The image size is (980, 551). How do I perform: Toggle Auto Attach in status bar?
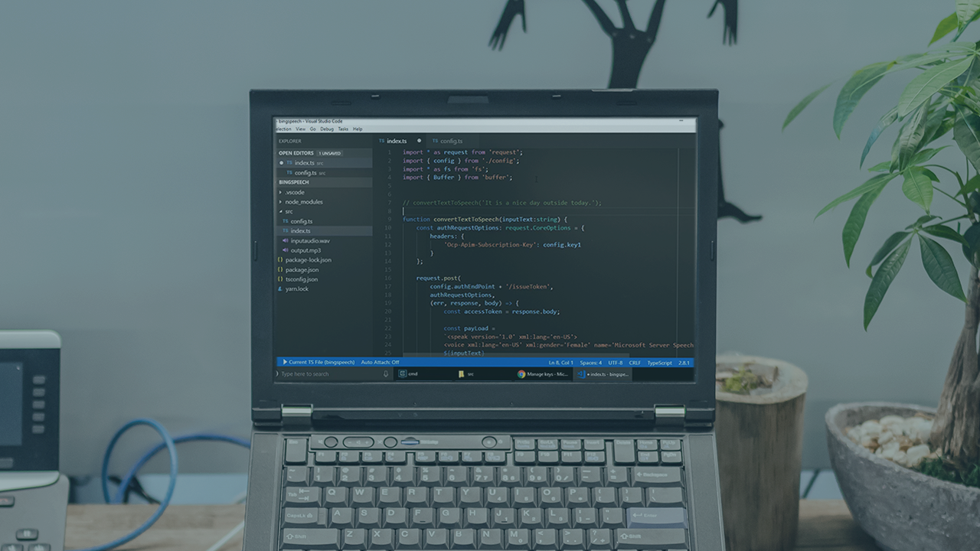380,362
